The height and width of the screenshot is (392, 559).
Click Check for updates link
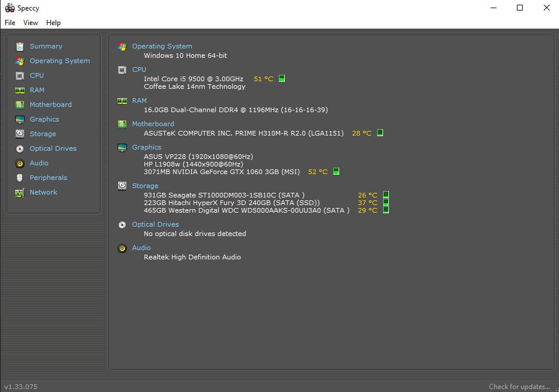pos(519,387)
